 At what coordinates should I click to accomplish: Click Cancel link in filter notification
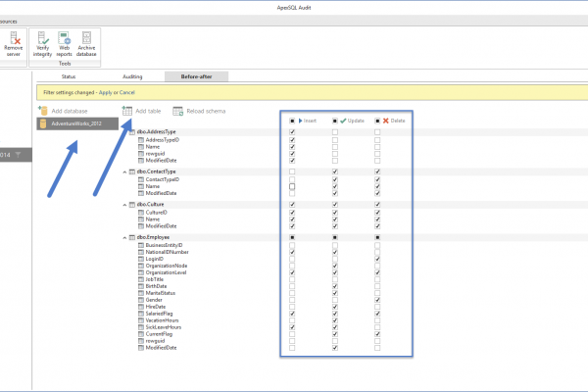pyautogui.click(x=127, y=93)
